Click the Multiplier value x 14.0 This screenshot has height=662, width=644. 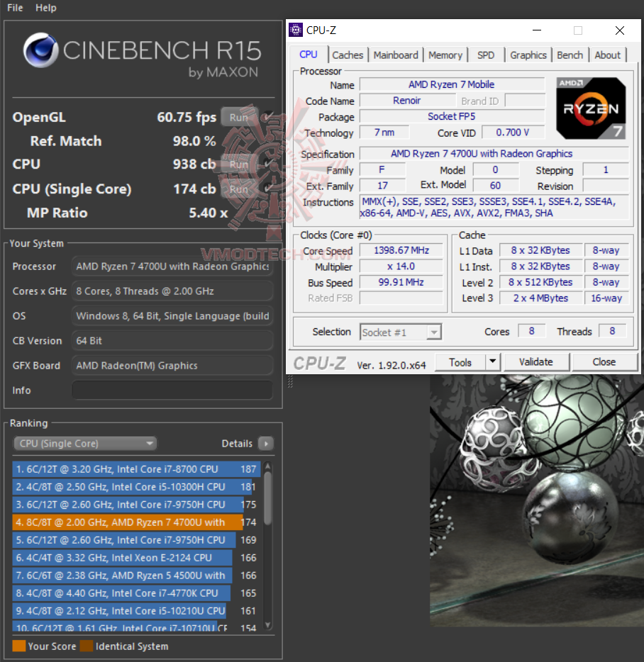(x=401, y=267)
